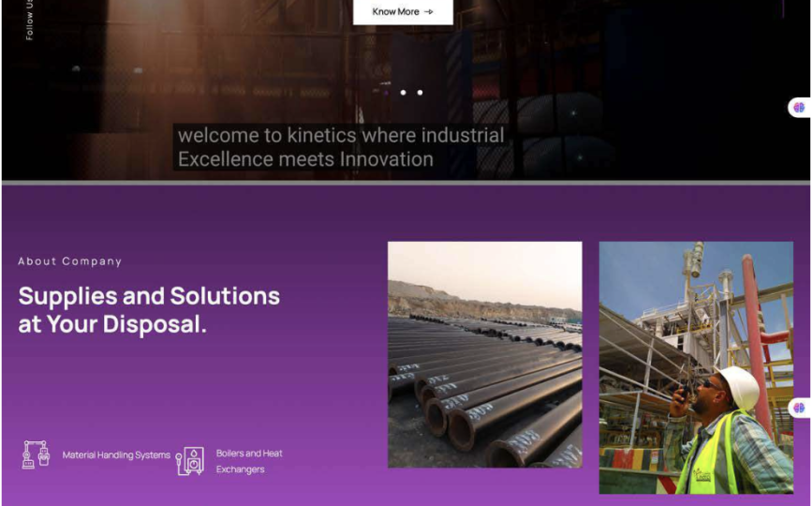Click the arrow icon inside Know More
The height and width of the screenshot is (506, 812).
point(429,12)
